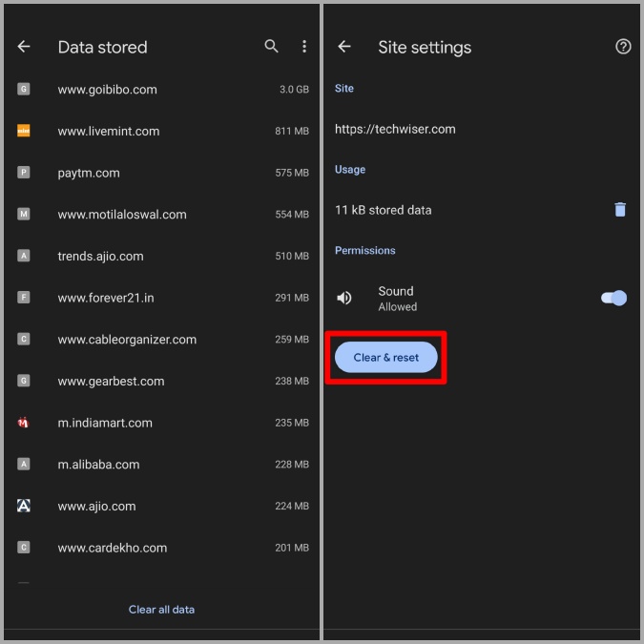Go back from the Site settings screen
The width and height of the screenshot is (644, 644).
[x=344, y=47]
